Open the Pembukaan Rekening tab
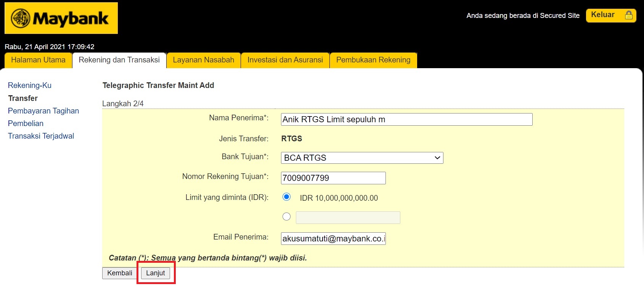This screenshot has width=644, height=286. pos(373,60)
